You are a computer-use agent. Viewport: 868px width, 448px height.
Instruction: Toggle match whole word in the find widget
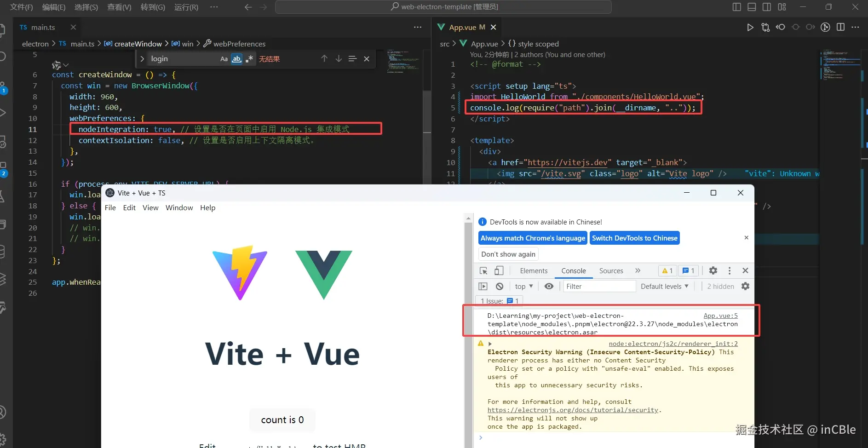[236, 59]
